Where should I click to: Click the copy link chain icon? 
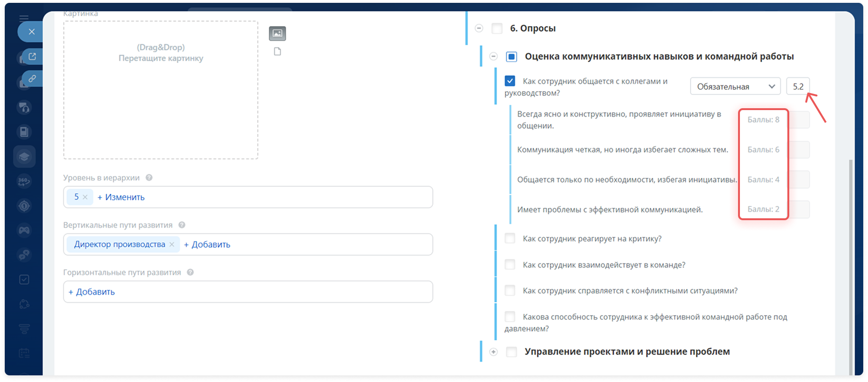[32, 78]
